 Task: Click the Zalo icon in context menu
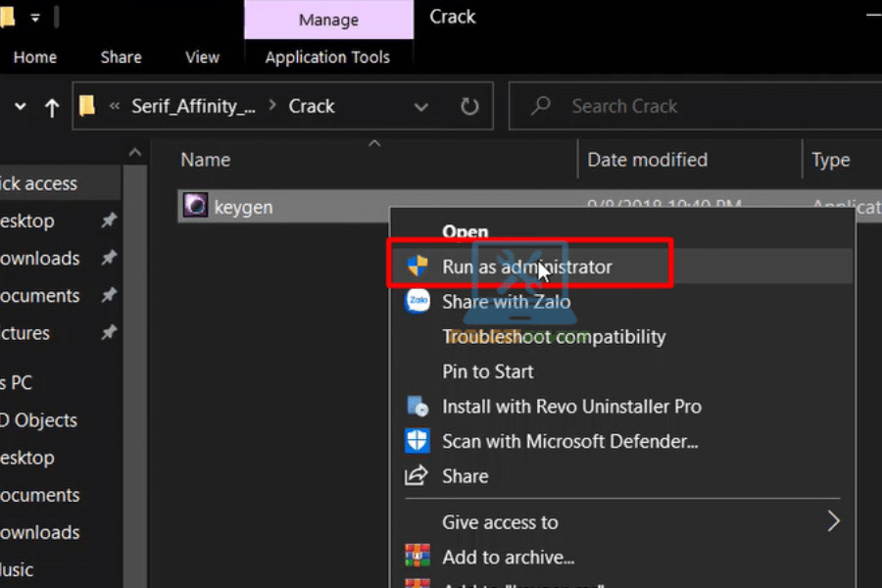pyautogui.click(x=417, y=302)
